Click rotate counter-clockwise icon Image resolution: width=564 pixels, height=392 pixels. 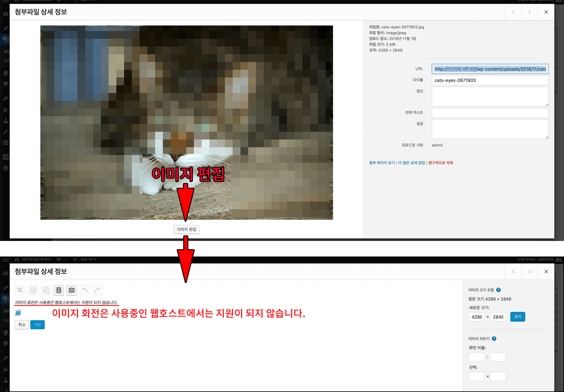[33, 290]
